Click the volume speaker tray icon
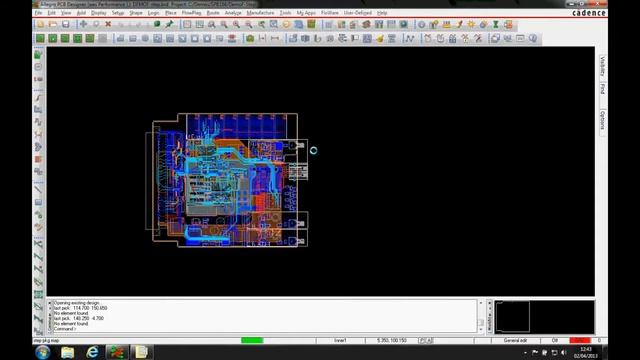The image size is (640, 360). [564, 353]
